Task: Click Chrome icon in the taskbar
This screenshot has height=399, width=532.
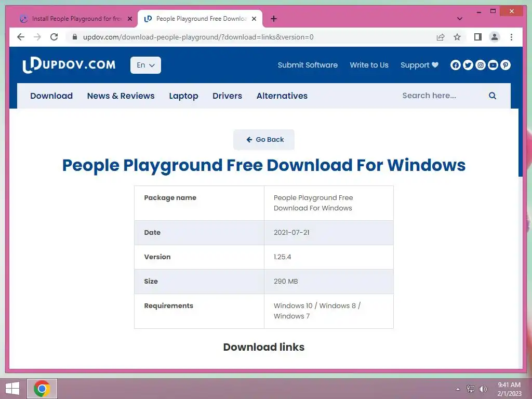Action: pyautogui.click(x=42, y=389)
